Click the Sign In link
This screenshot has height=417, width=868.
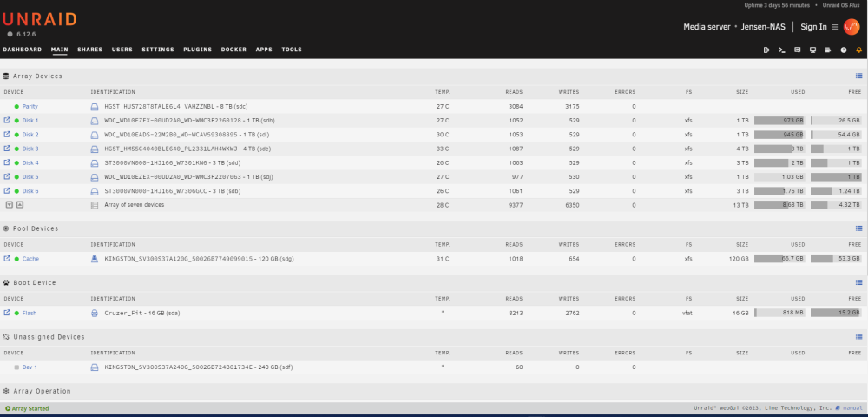pyautogui.click(x=814, y=27)
